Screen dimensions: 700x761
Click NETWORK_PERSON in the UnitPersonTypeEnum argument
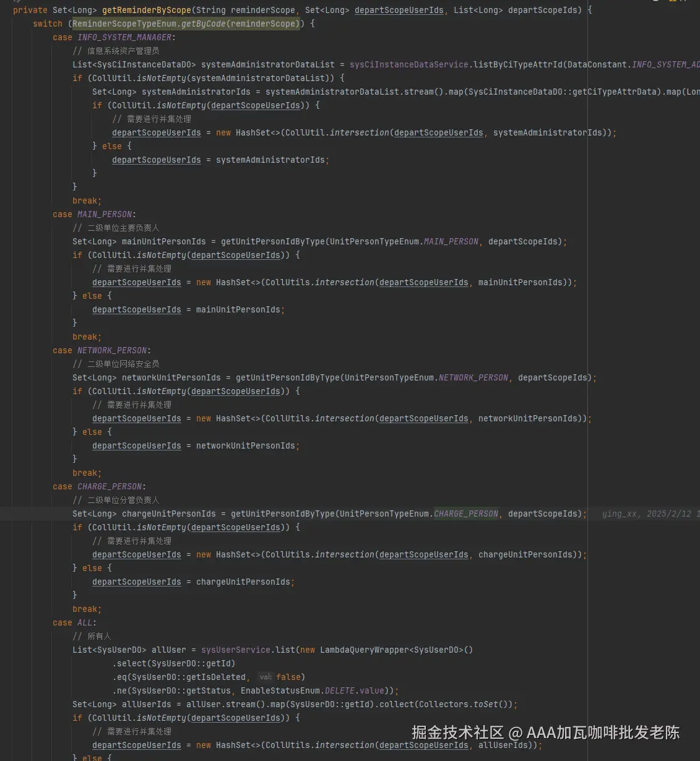pyautogui.click(x=473, y=377)
